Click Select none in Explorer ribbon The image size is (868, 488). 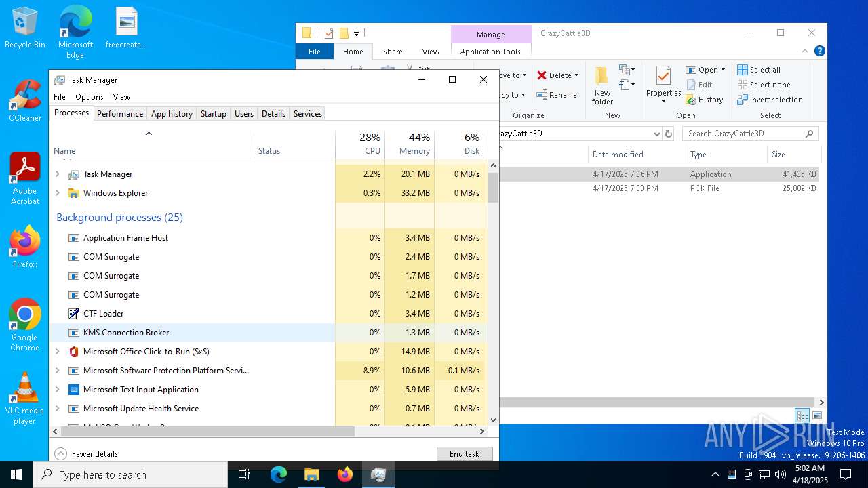764,85
